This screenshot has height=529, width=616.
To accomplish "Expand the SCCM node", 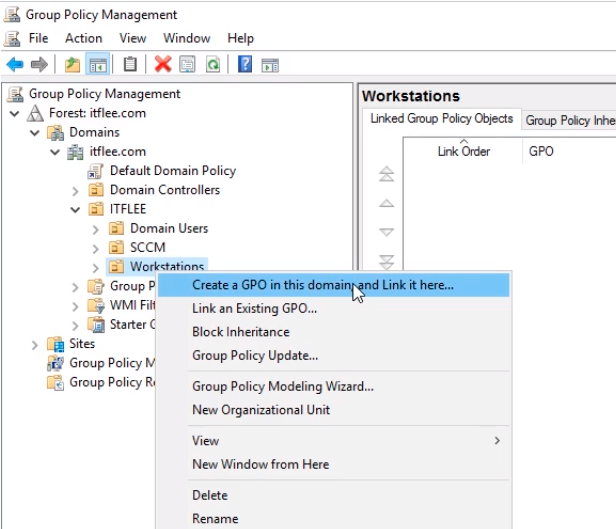I will (x=95, y=249).
